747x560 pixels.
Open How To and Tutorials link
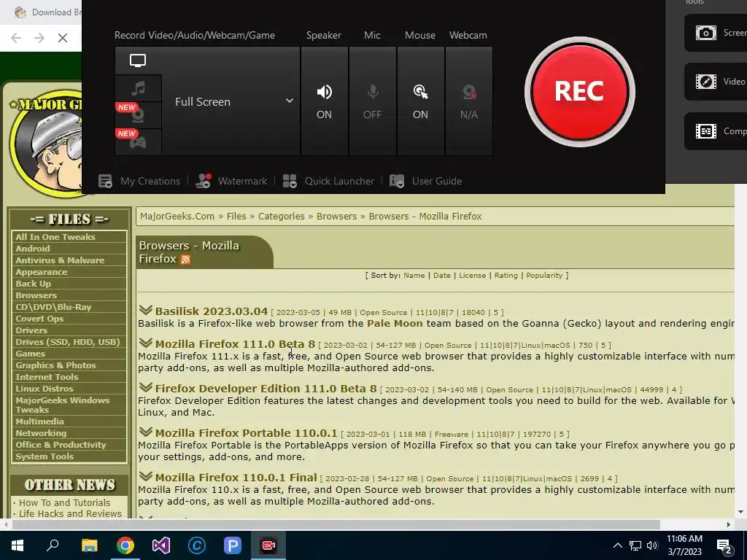pos(64,502)
